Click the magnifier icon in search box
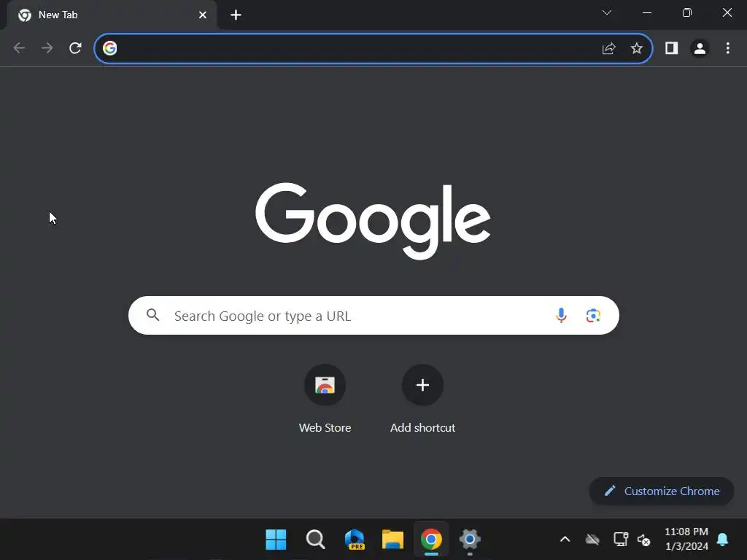This screenshot has height=560, width=747. pyautogui.click(x=153, y=315)
